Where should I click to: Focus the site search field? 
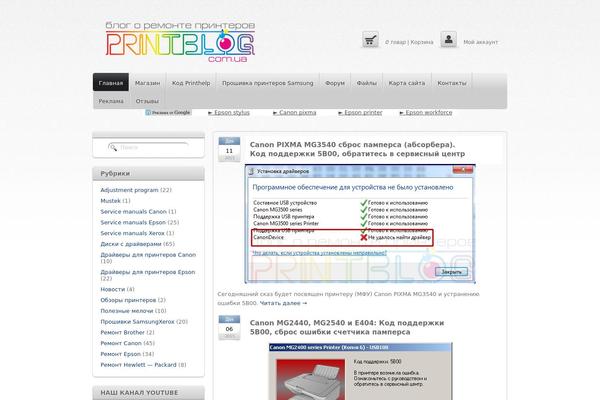coord(148,147)
